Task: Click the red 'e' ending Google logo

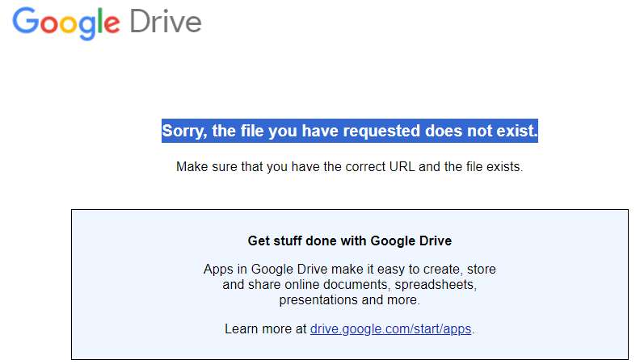Action: pos(112,24)
